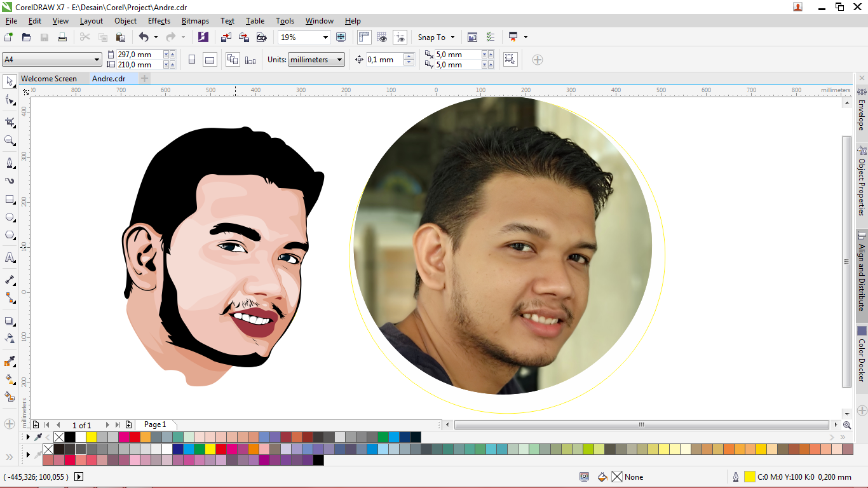Select the Ellipse tool
The width and height of the screenshot is (868, 488).
click(x=10, y=217)
